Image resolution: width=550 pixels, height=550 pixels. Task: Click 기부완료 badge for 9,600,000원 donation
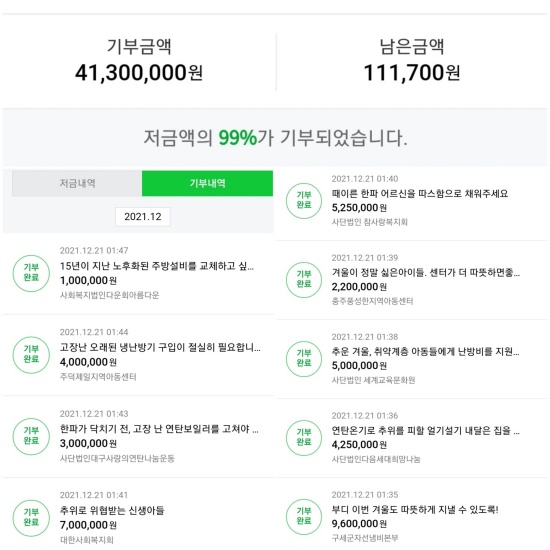[x=304, y=516]
